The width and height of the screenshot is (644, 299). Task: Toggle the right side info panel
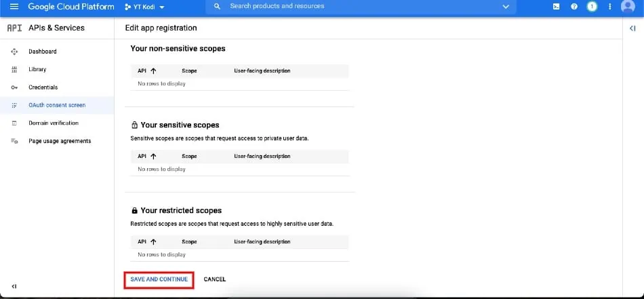(x=632, y=28)
